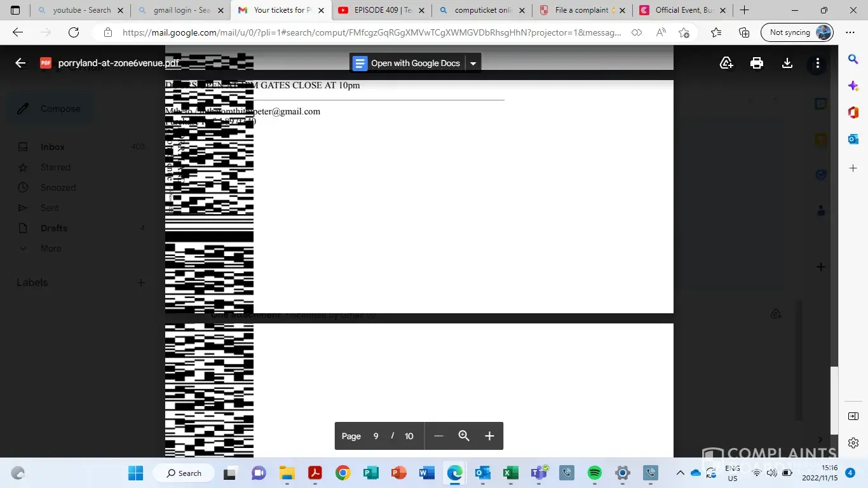
Task: Open Adobe Acrobat from the taskbar
Action: click(x=315, y=473)
